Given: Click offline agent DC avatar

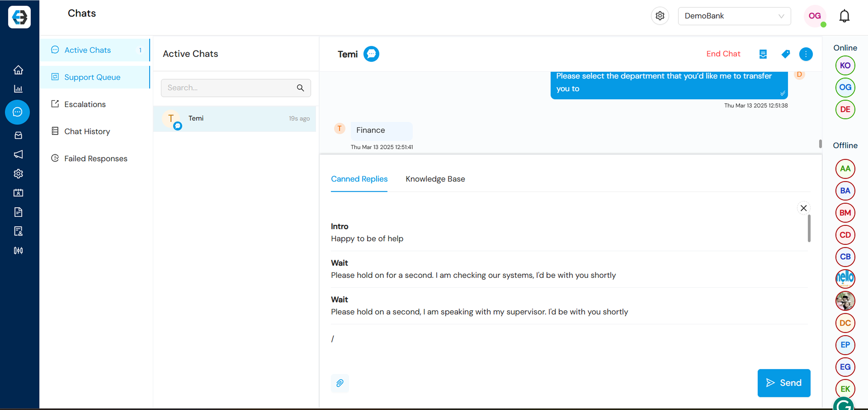Looking at the screenshot, I should (x=845, y=323).
